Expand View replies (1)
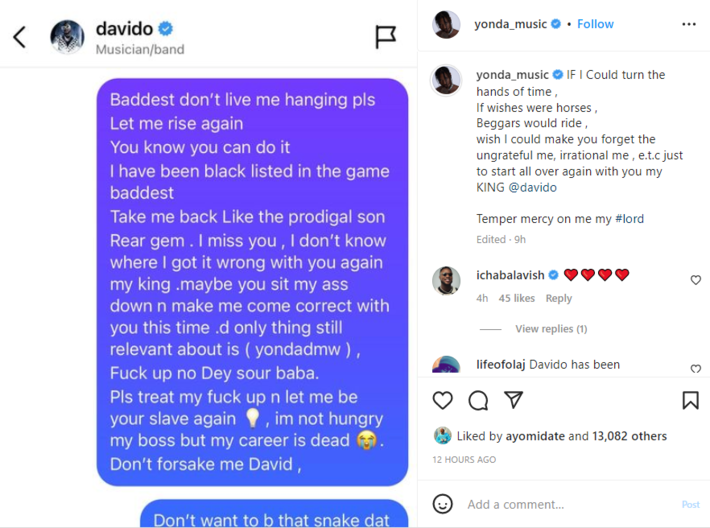Viewport: 710px width, 528px height. pyautogui.click(x=551, y=329)
